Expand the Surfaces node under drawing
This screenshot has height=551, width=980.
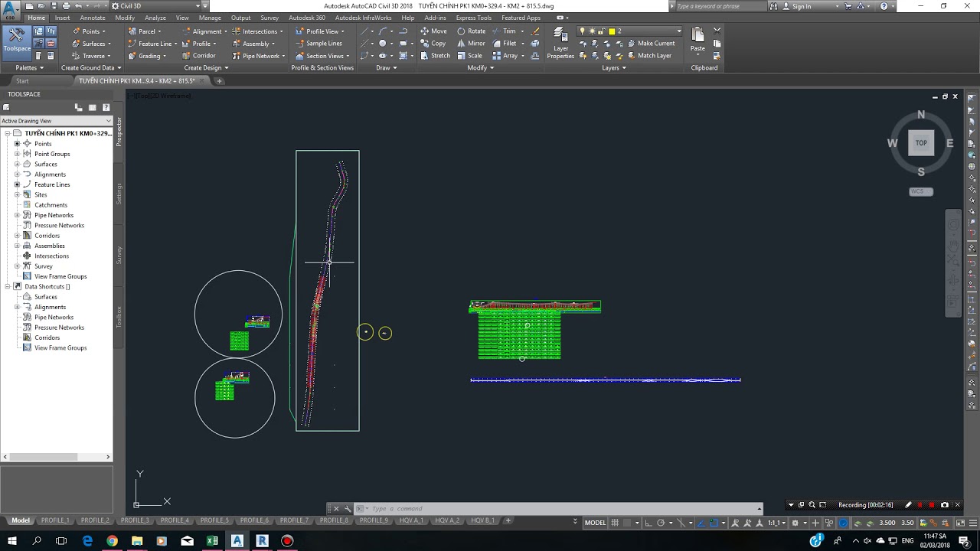pyautogui.click(x=17, y=164)
